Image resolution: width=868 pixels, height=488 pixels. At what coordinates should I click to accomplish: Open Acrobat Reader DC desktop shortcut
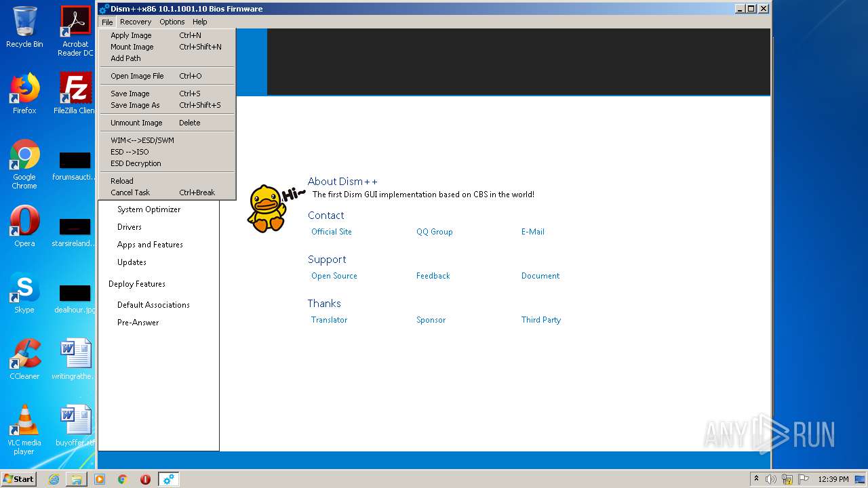pyautogui.click(x=75, y=31)
